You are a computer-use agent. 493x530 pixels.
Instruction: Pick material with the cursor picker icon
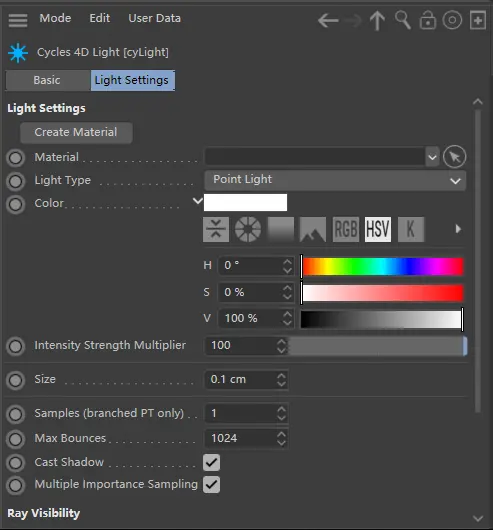tap(454, 157)
